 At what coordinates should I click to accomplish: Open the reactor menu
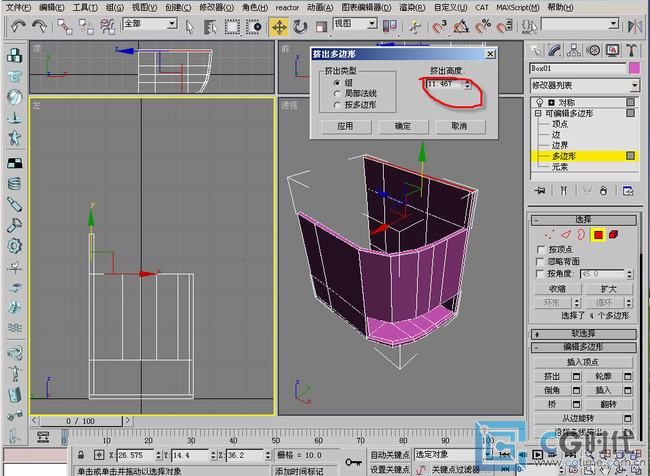coord(287,7)
